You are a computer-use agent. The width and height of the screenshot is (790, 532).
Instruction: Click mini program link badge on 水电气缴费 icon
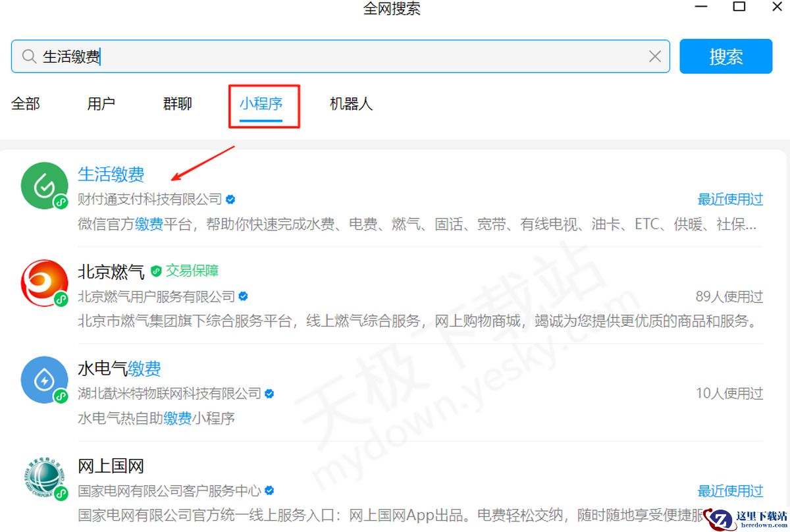click(61, 396)
